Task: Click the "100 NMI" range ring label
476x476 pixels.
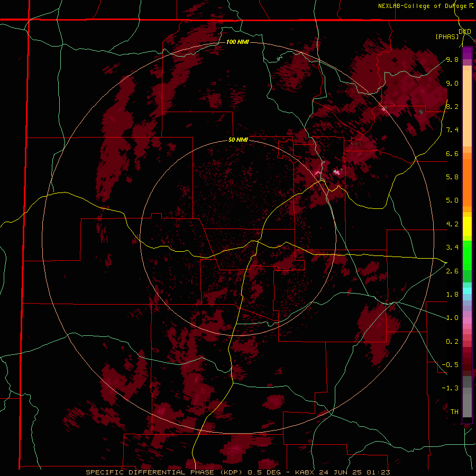Action: 237,42
